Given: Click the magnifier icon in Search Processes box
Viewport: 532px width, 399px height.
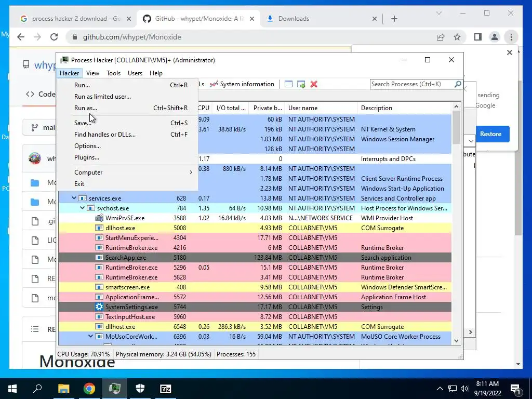Looking at the screenshot, I should click(x=458, y=84).
